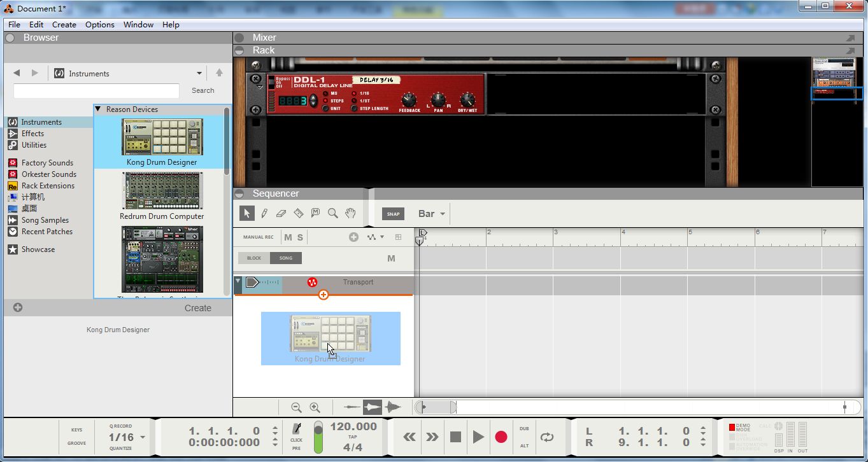Open the Edit menu
The image size is (868, 462).
tap(36, 24)
